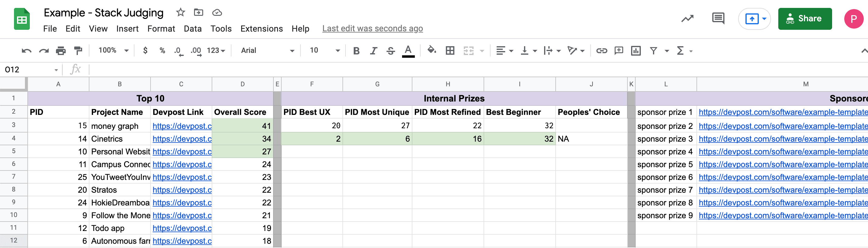Image resolution: width=868 pixels, height=248 pixels.
Task: Click the print icon in toolbar
Action: coord(61,51)
